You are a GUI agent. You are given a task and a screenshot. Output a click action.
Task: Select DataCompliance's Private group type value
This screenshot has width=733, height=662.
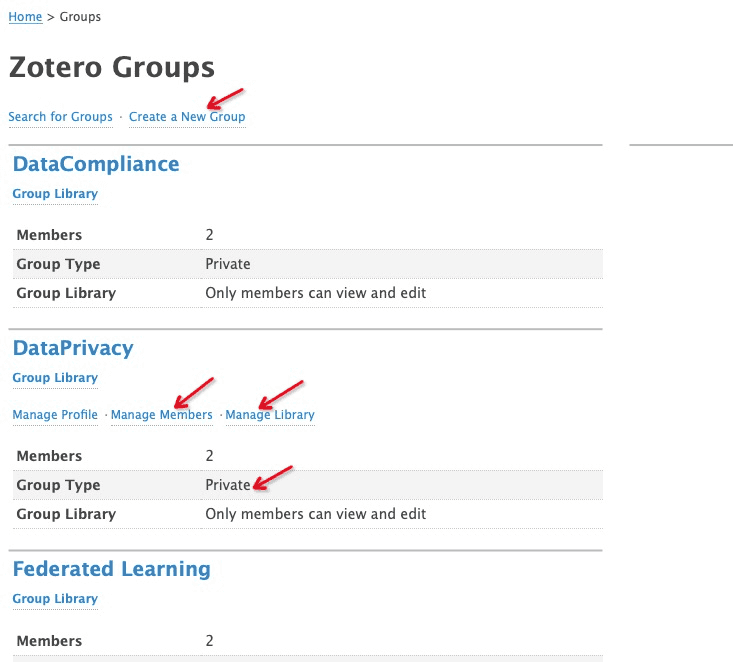(227, 264)
